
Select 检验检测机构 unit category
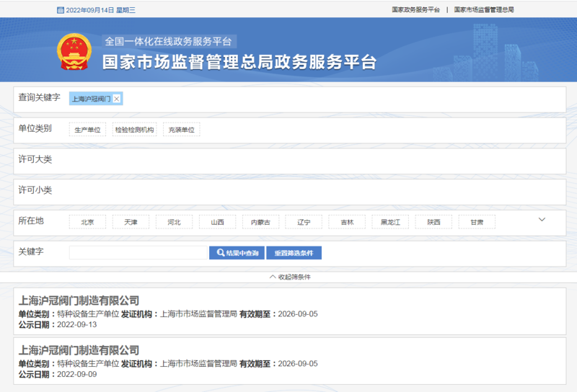coord(134,130)
